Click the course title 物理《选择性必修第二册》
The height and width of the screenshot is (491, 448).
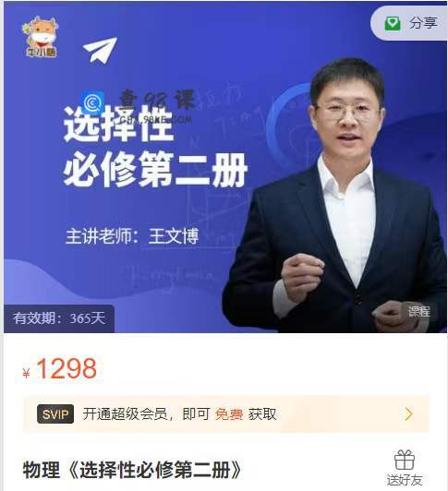[x=132, y=470]
